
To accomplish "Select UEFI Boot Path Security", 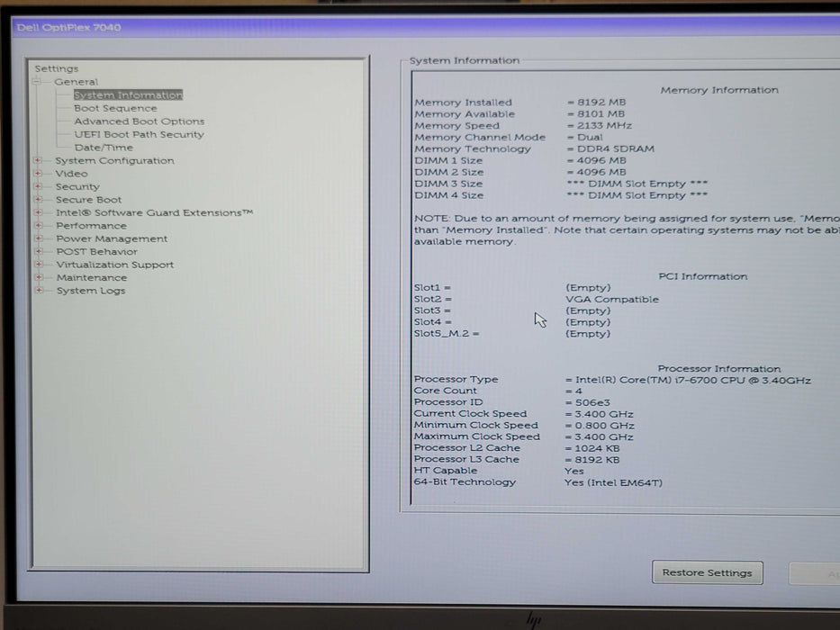I will point(137,133).
